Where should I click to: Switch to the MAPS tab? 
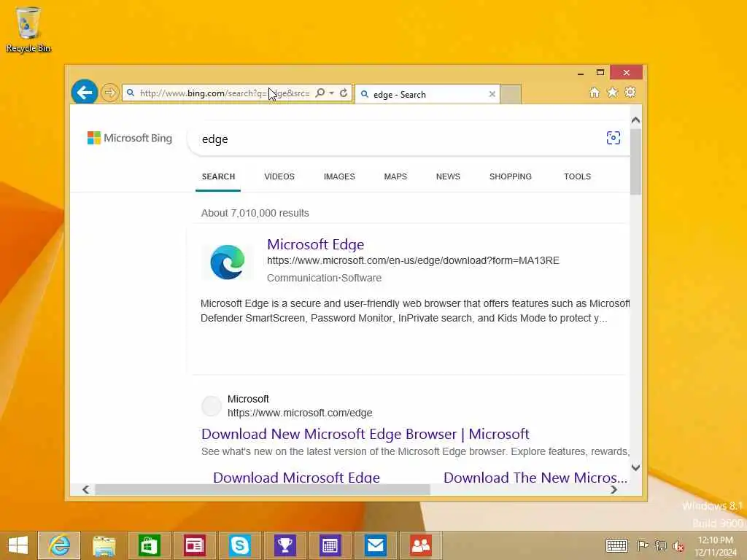click(x=395, y=176)
